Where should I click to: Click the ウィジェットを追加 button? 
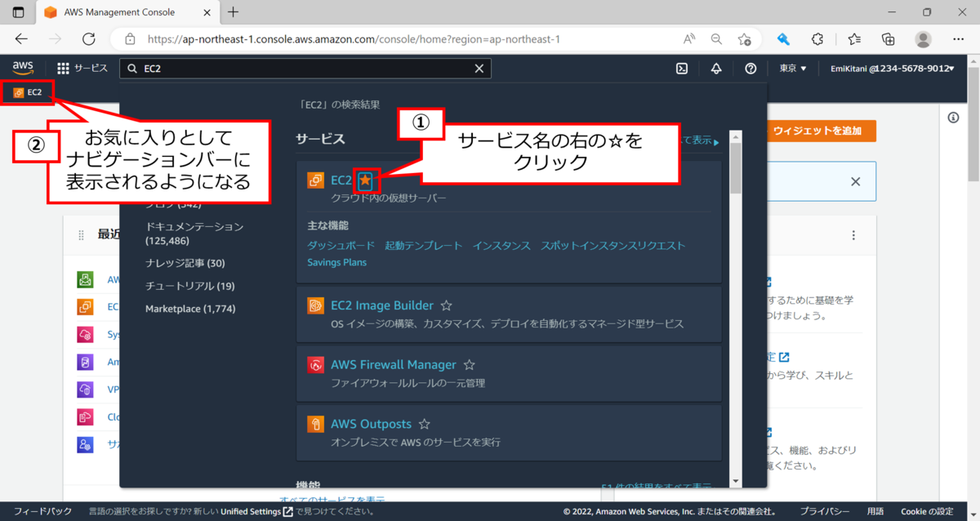(x=820, y=131)
